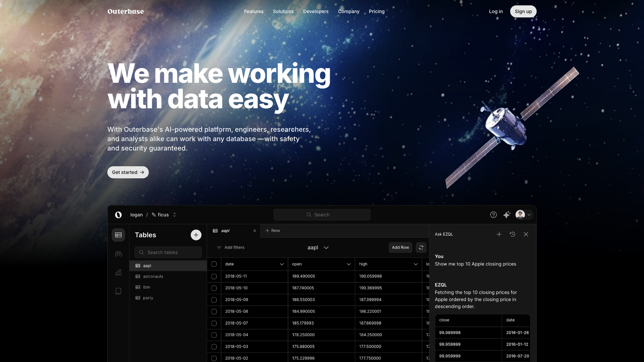Image resolution: width=644 pixels, height=362 pixels.
Task: Click the Add Row button
Action: click(400, 247)
